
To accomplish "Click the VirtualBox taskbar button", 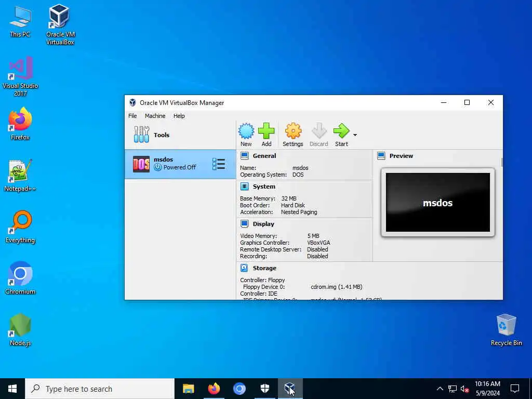I will 290,389.
